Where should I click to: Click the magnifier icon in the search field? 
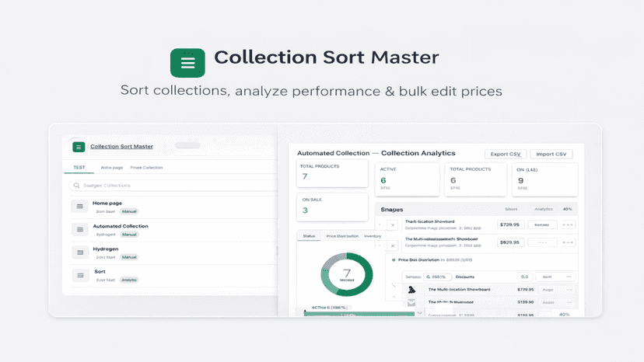click(76, 186)
